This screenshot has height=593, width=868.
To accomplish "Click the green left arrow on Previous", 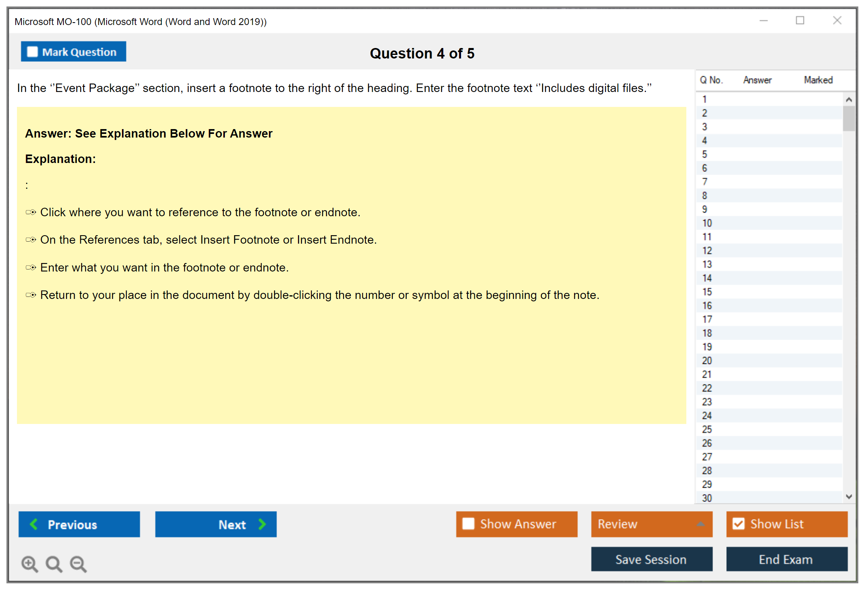I will coord(34,524).
